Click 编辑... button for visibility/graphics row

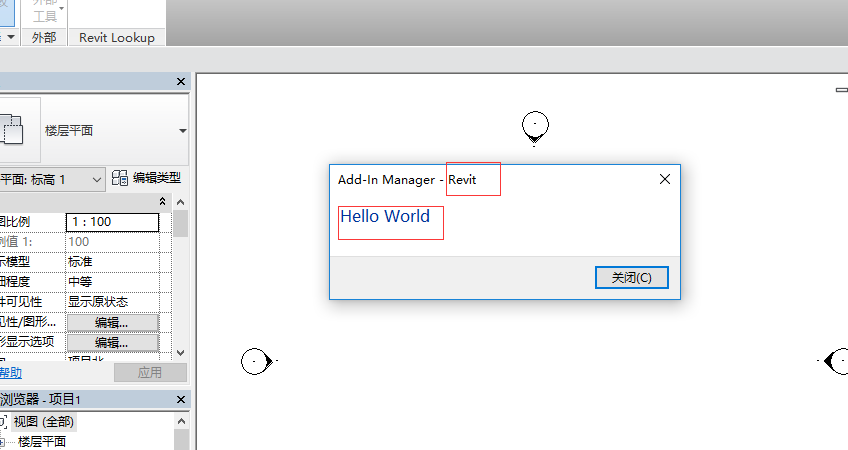pyautogui.click(x=112, y=322)
